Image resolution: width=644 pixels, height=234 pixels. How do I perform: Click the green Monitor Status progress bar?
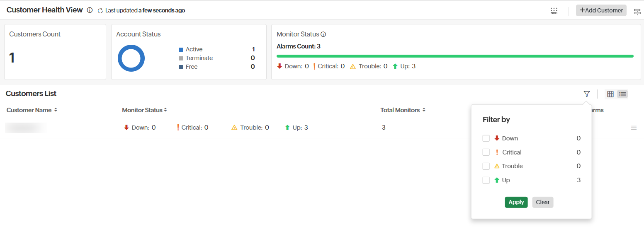[454, 56]
